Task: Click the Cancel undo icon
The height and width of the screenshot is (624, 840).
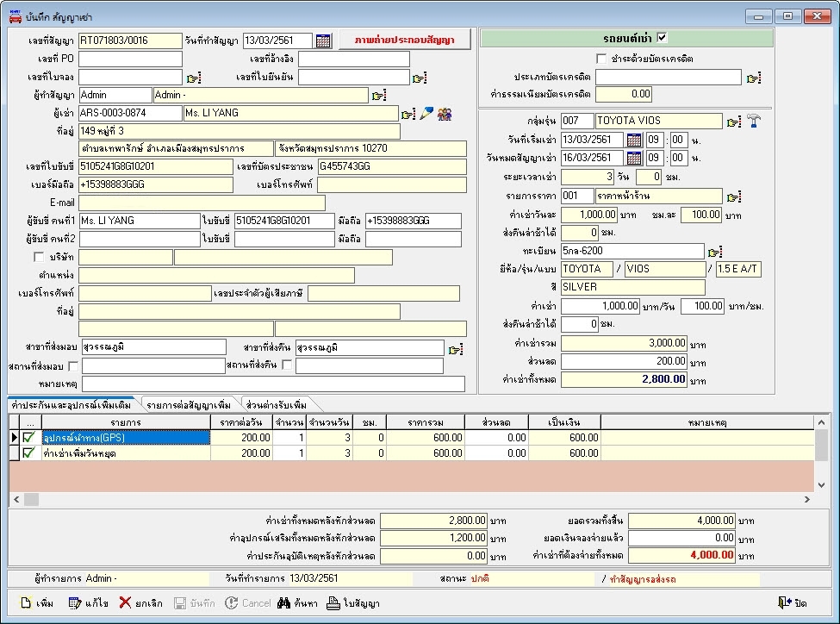Action: pos(231,603)
